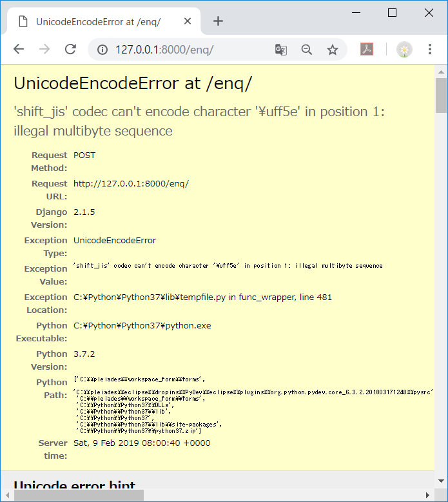This screenshot has height=502, width=448.
Task: Click the exception type value 'UnicodeEncodeError'
Action: pos(115,241)
